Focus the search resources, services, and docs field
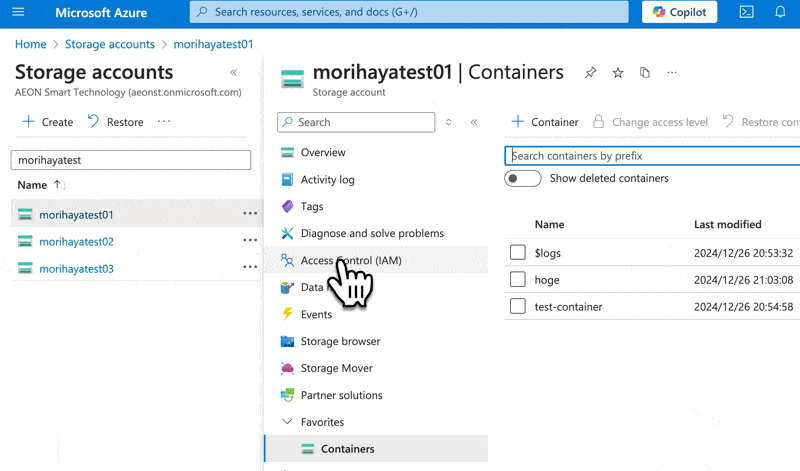Screen dimensions: 800x471 point(409,12)
